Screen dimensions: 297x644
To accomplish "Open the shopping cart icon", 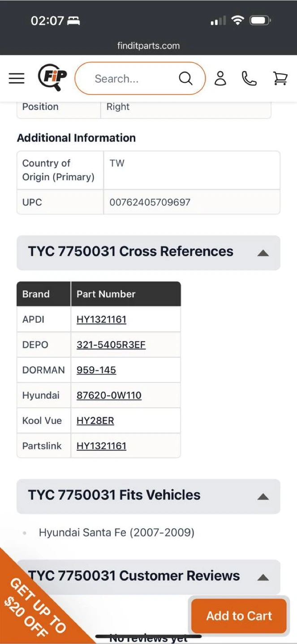I will coord(280,79).
